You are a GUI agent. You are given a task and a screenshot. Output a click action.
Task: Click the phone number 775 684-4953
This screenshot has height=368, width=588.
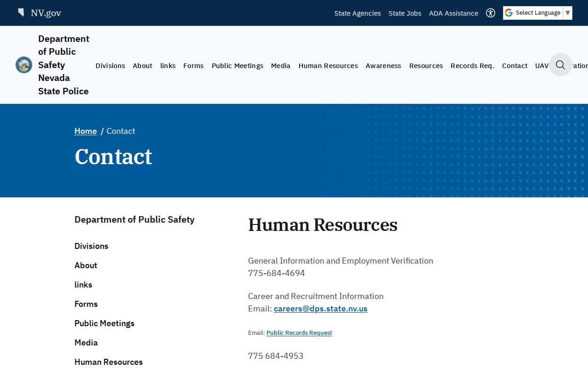pos(276,356)
